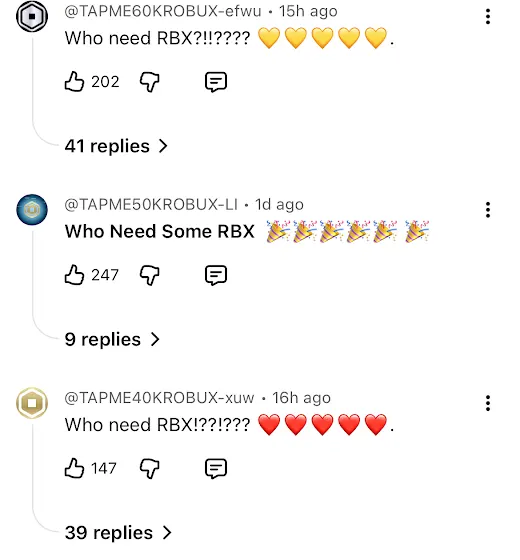This screenshot has width=520, height=560.
Task: Like the TAPME40KROBUX-xuw comment
Action: (74, 468)
